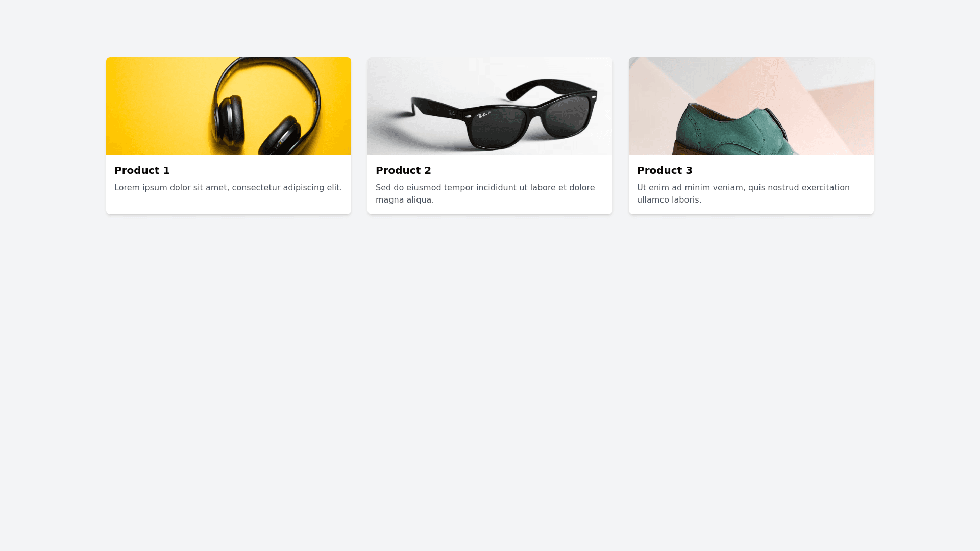Open the headphones product image
Screen dimensions: 980x551
click(x=229, y=106)
